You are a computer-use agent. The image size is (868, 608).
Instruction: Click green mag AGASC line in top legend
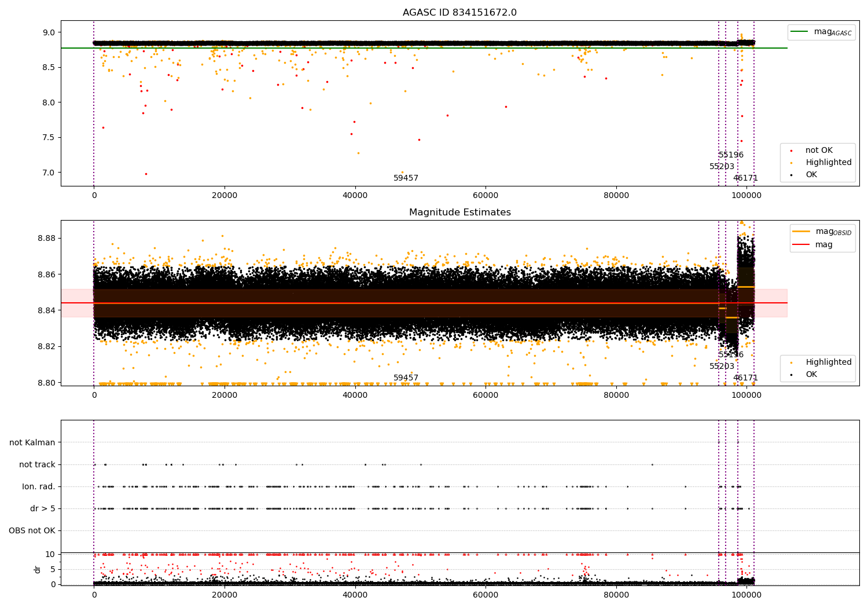point(800,32)
